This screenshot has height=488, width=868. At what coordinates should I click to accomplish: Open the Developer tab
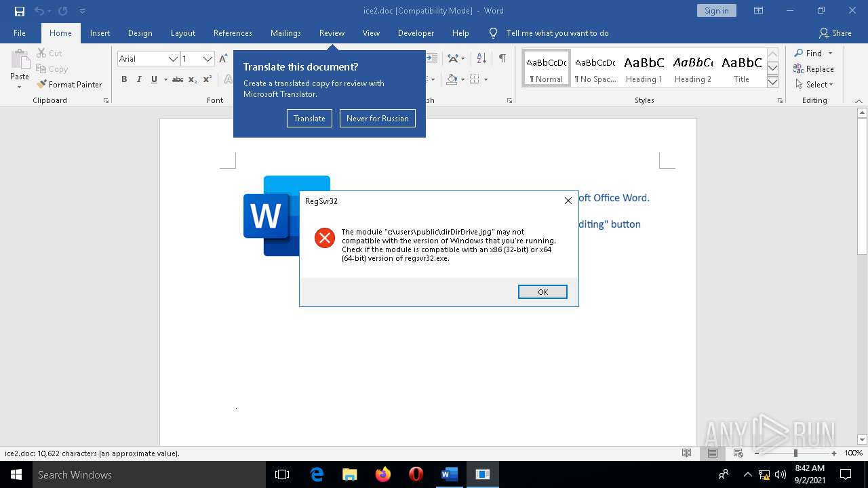[x=416, y=33]
